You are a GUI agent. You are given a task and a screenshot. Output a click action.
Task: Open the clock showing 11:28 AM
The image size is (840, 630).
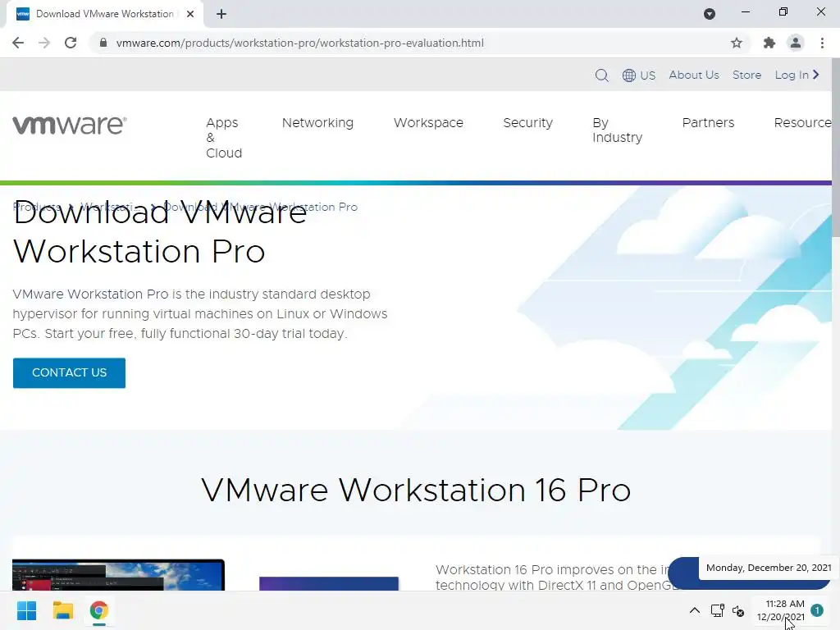tap(781, 610)
